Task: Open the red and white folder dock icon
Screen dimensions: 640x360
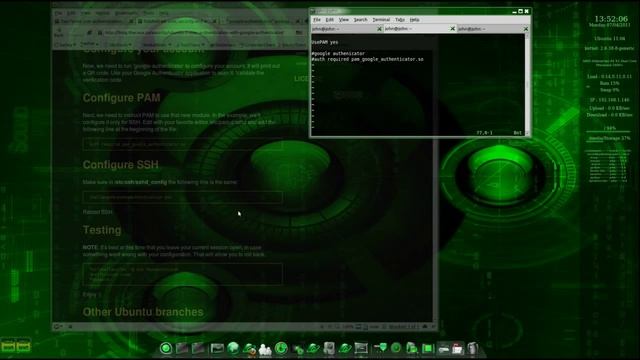Action: click(x=458, y=348)
